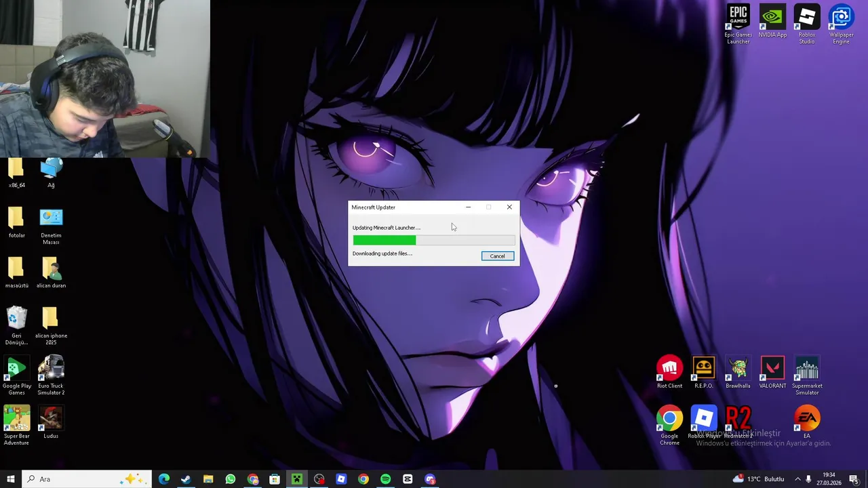The width and height of the screenshot is (868, 488).
Task: Select the Ludus desktop icon
Action: 51,422
